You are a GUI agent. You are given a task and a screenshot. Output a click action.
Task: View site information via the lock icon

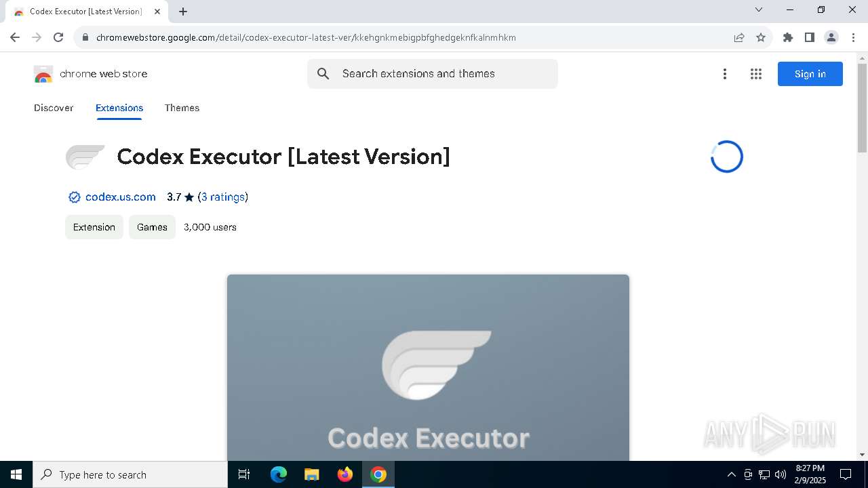[x=85, y=37]
